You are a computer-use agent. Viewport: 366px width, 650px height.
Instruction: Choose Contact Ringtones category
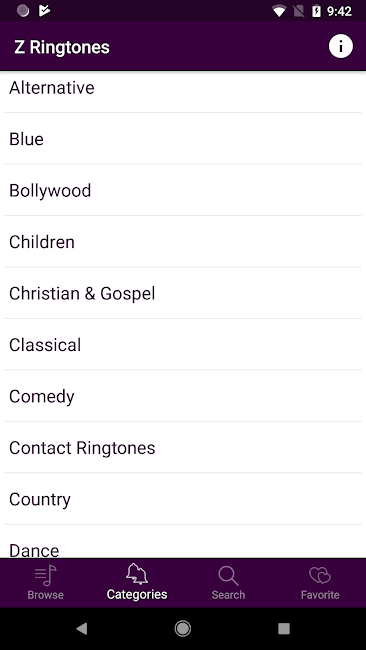coord(183,448)
